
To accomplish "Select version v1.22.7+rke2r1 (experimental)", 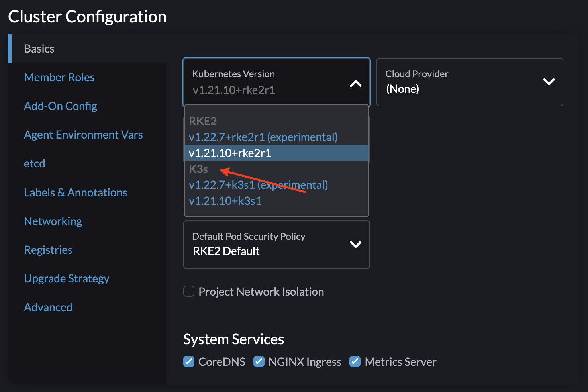I will (263, 137).
